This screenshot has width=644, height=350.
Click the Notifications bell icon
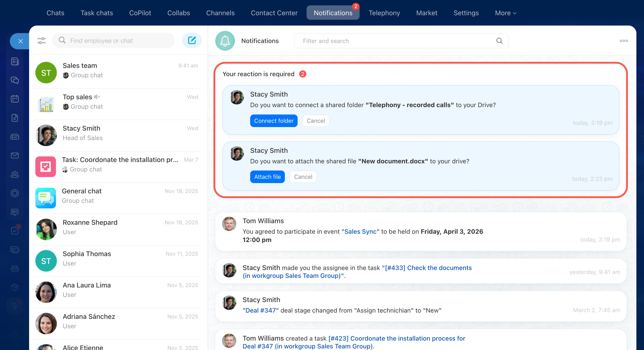[225, 41]
